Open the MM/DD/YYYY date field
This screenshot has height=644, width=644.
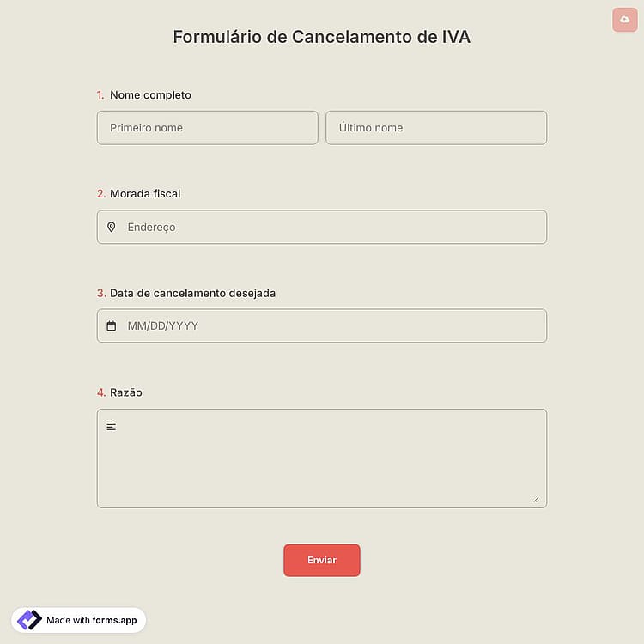coord(322,325)
